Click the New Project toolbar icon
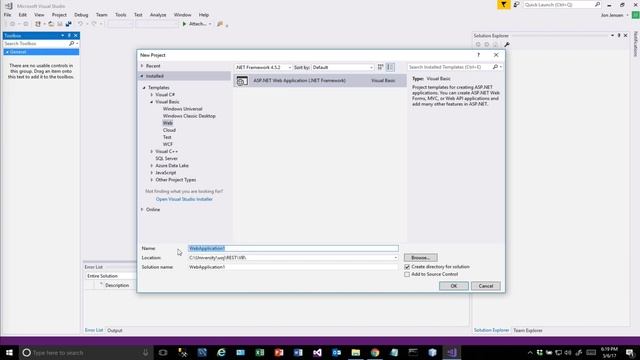The height and width of the screenshot is (360, 640). [x=38, y=24]
